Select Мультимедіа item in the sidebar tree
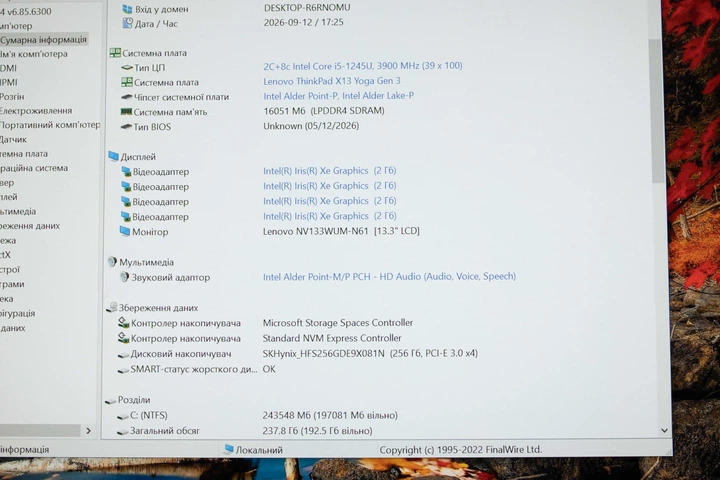The image size is (720, 480). [x=18, y=211]
